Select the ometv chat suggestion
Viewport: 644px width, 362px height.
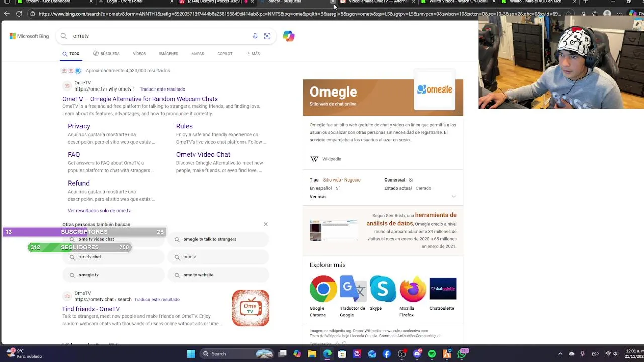(x=114, y=257)
